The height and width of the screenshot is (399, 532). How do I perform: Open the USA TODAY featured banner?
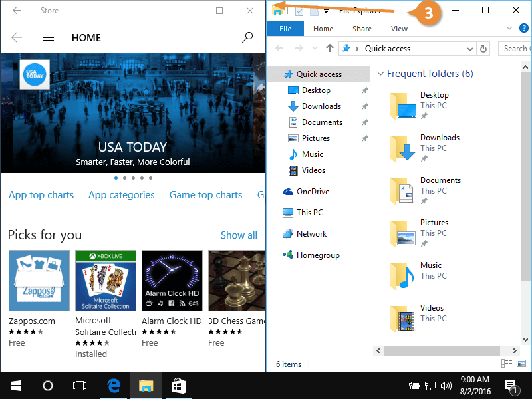coord(133,113)
